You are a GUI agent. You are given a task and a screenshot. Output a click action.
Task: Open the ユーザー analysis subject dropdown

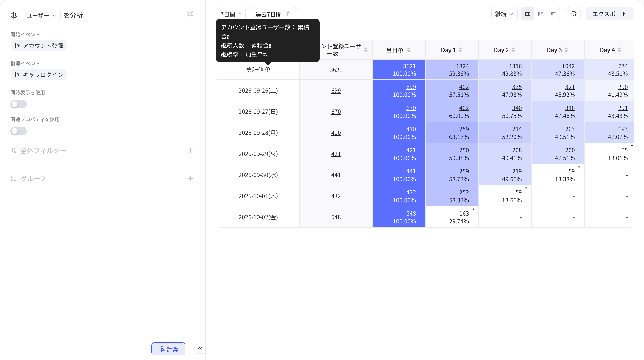(x=42, y=16)
